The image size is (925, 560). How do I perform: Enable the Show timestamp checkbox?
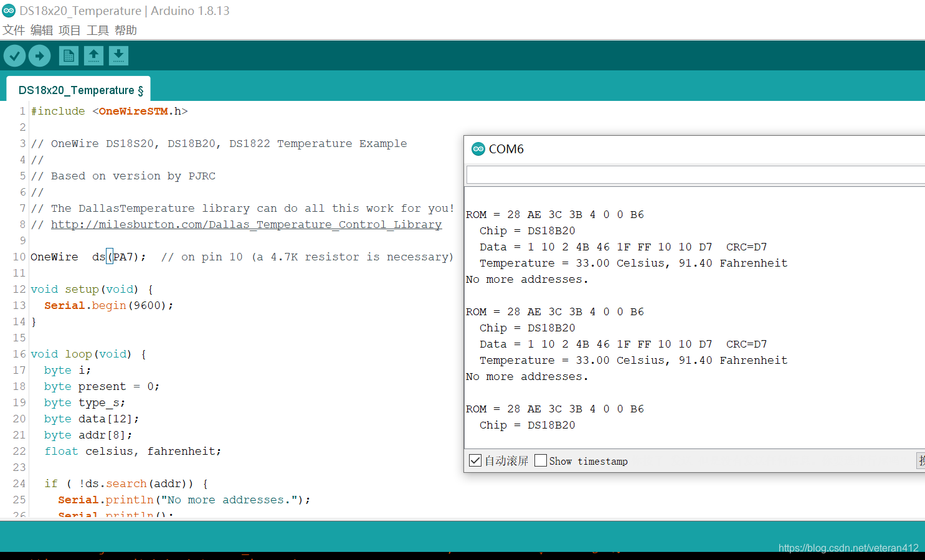click(540, 460)
